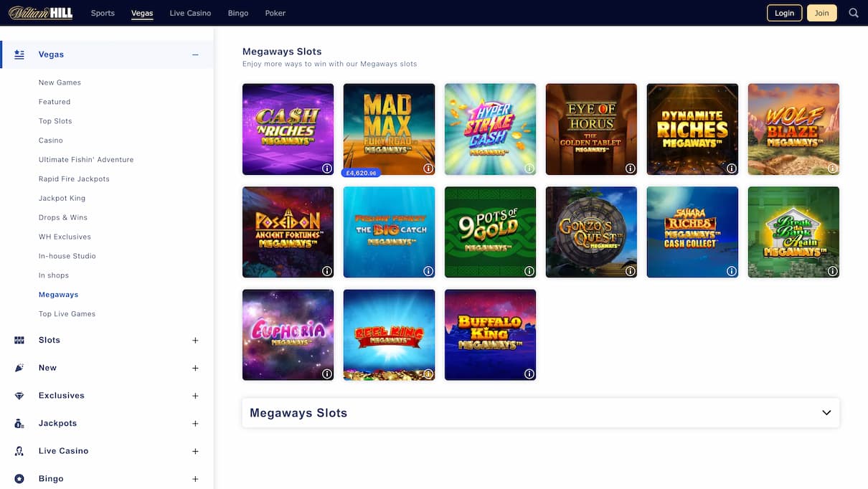Expand the Exclusives sidebar section
Screen dimensions: 868x489
195,396
